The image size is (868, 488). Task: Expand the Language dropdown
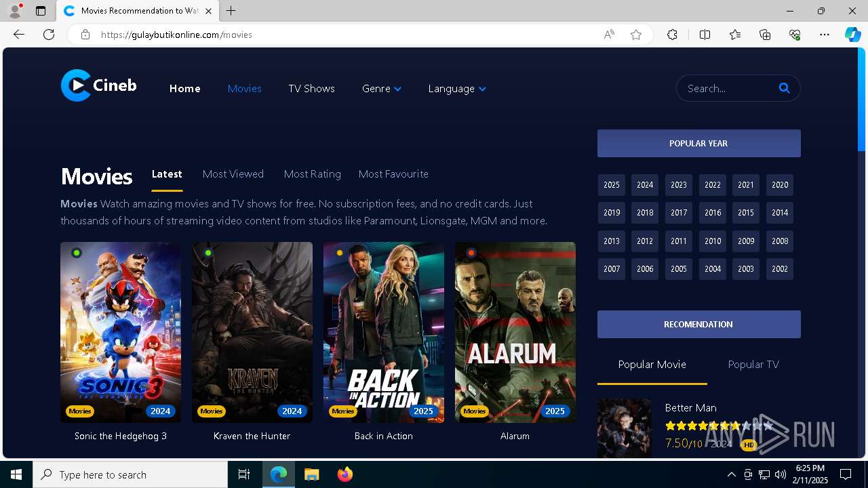(457, 89)
